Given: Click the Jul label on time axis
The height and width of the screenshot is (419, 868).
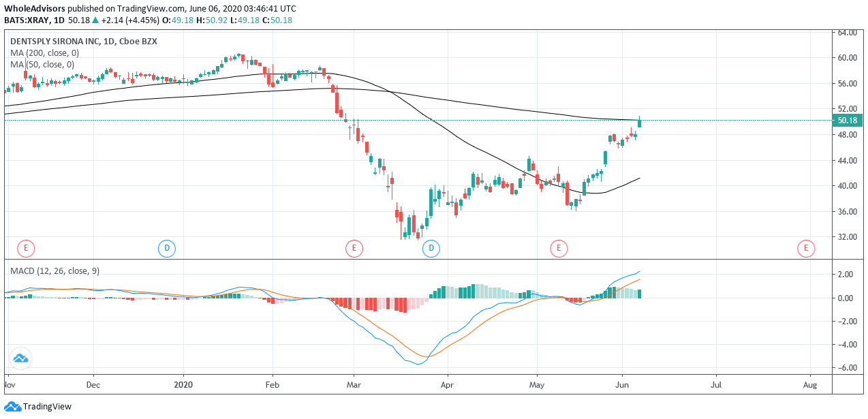Looking at the screenshot, I should point(716,384).
